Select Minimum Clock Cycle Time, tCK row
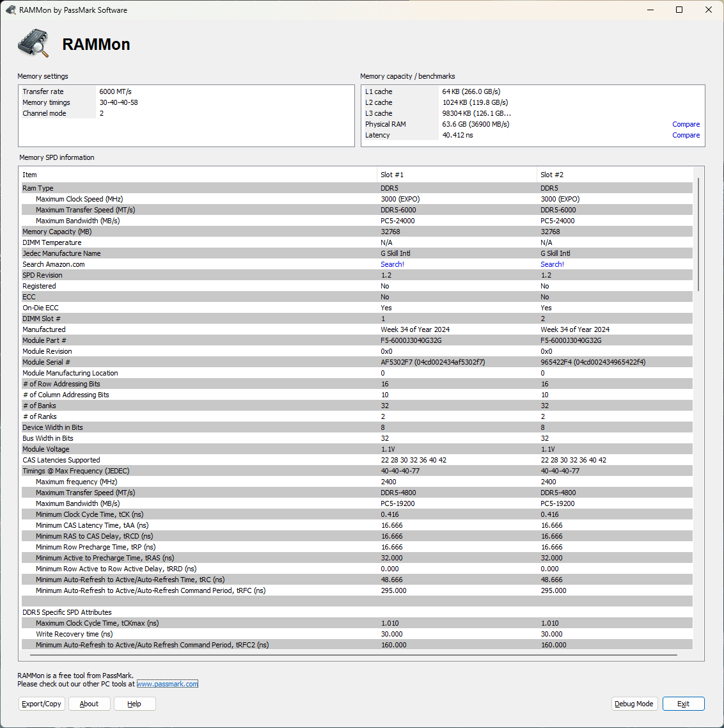 [x=357, y=514]
